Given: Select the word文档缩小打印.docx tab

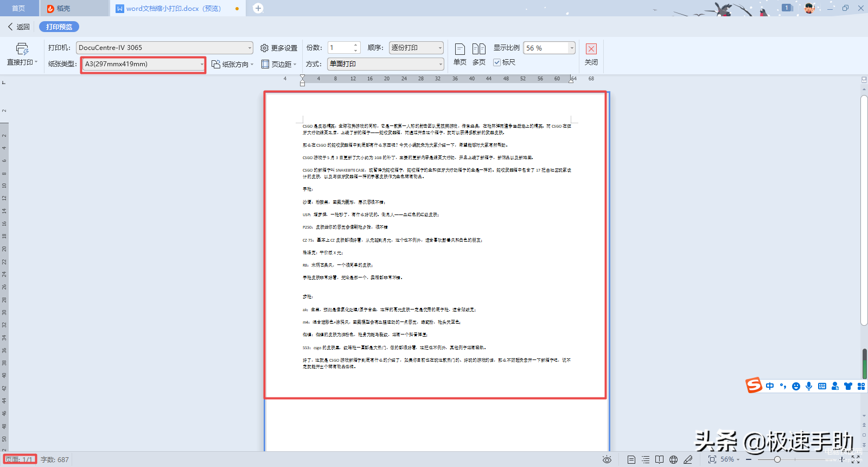Looking at the screenshot, I should 177,8.
